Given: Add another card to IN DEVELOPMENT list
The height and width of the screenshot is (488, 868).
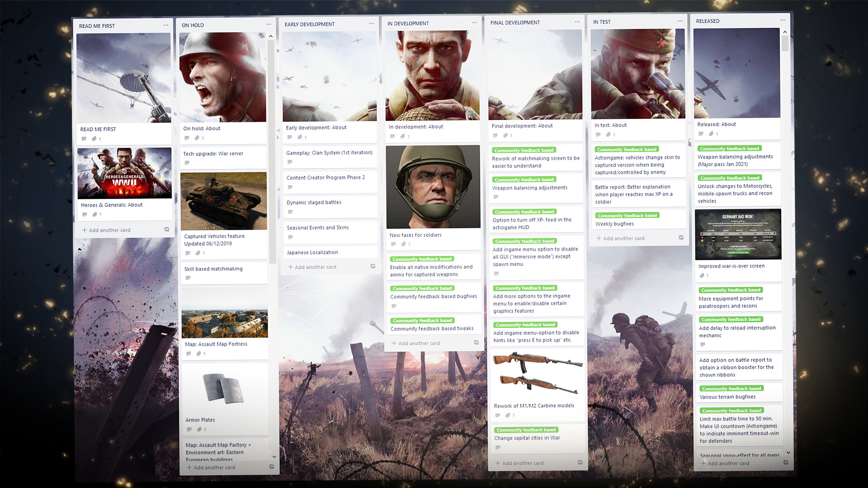Looking at the screenshot, I should coord(419,343).
